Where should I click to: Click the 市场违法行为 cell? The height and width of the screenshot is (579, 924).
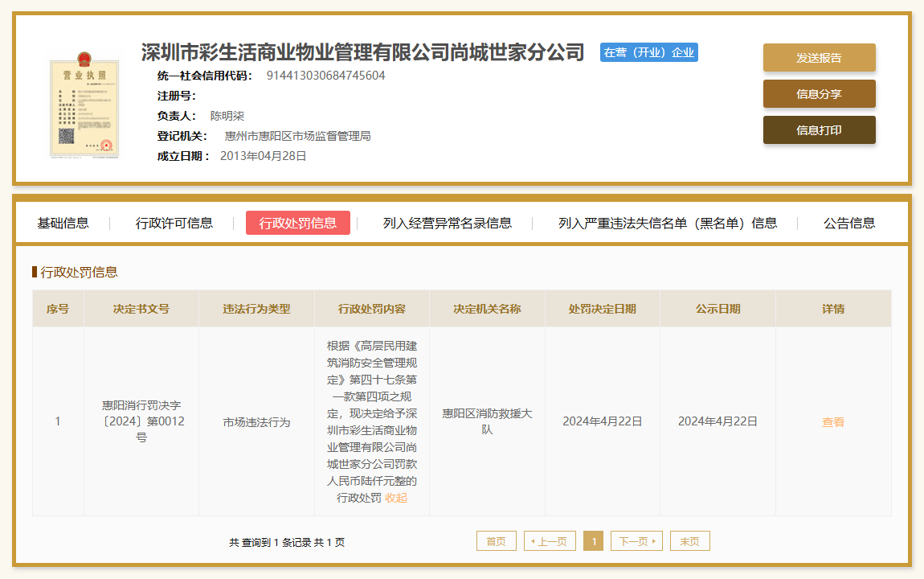point(256,422)
